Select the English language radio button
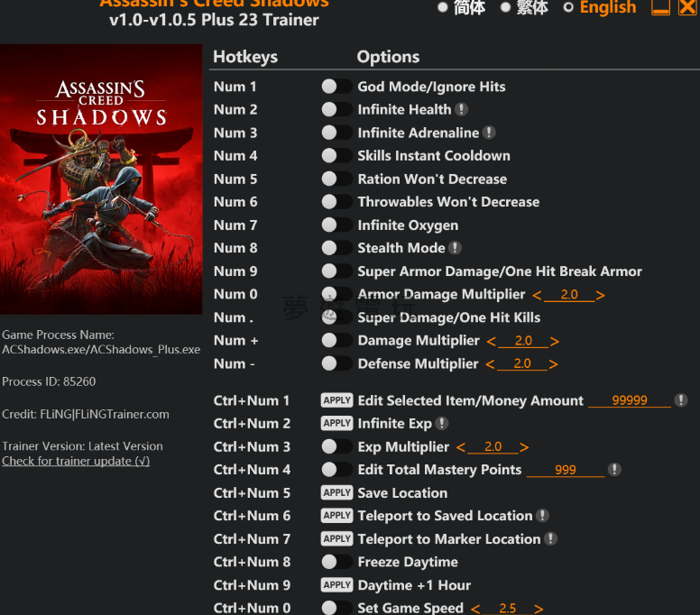Screen dimensions: 700x615 (x=568, y=7)
